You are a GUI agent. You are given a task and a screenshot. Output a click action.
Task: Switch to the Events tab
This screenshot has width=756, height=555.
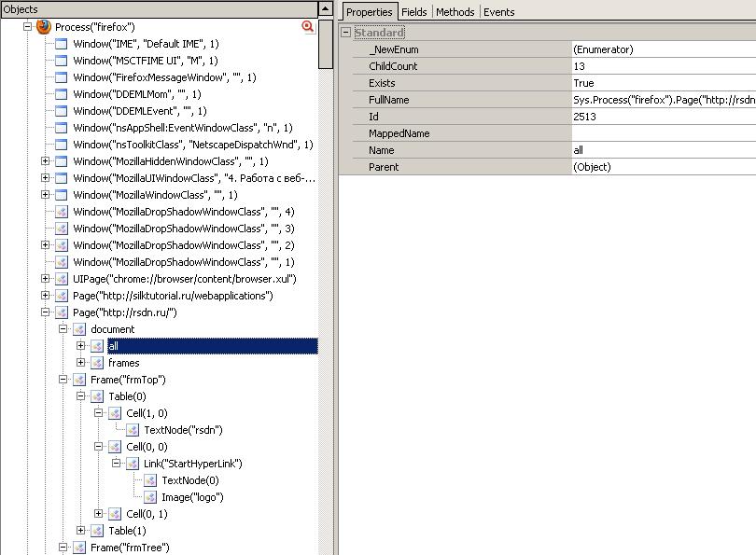[498, 12]
